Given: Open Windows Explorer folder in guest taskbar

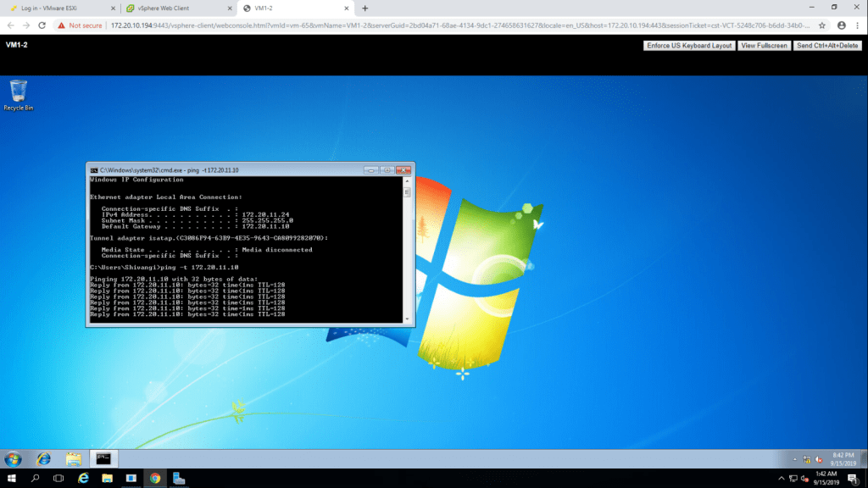Looking at the screenshot, I should 74,458.
